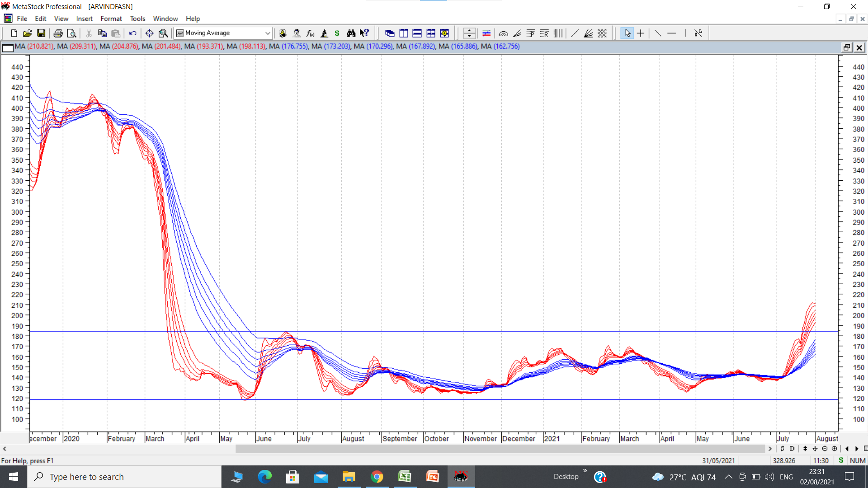Choose the Gann grid tool
This screenshot has height=488, width=868.
tap(602, 33)
